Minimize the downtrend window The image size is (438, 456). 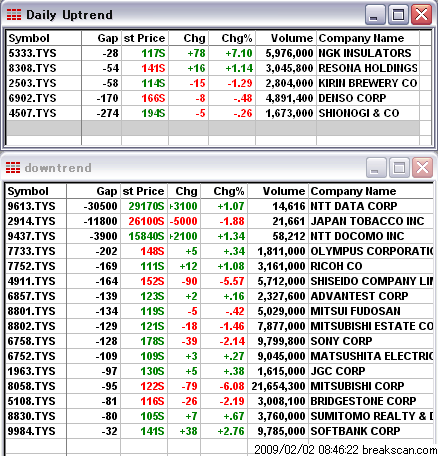(376, 168)
